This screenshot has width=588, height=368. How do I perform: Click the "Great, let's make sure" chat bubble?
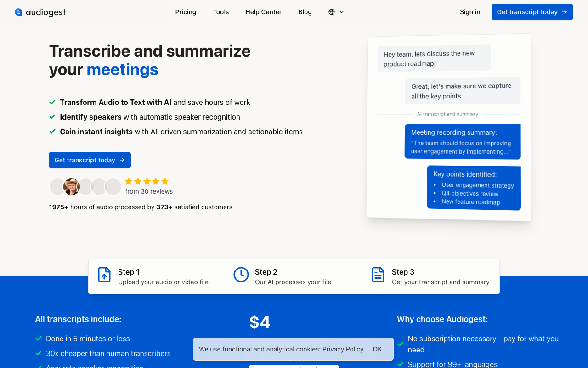(x=463, y=91)
